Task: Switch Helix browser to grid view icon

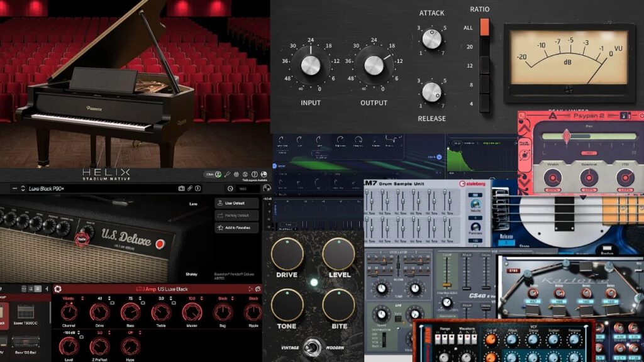Action: (38, 289)
